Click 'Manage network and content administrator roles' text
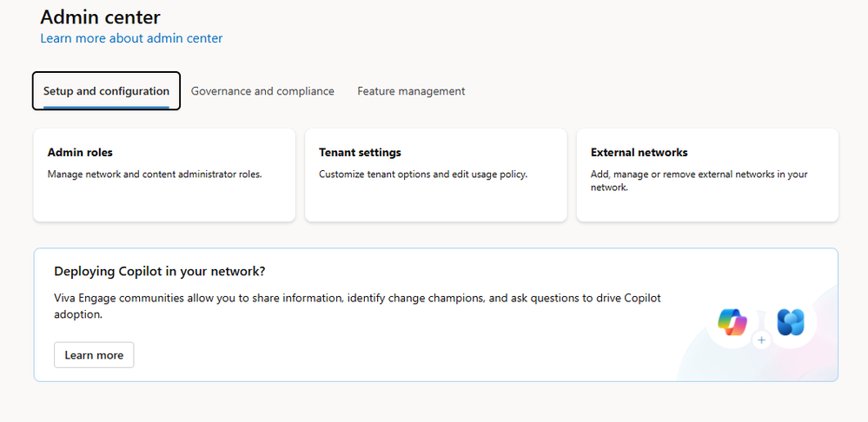The image size is (868, 422). [155, 174]
